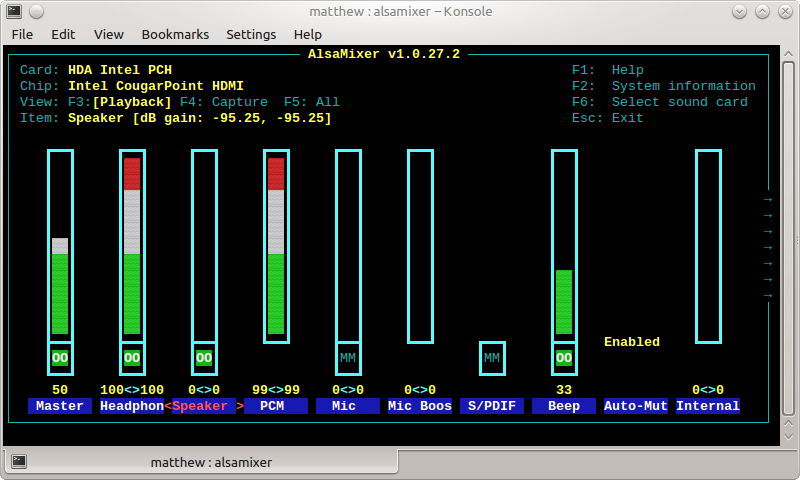800x480 pixels.
Task: Open the Bookmarks menu
Action: (175, 34)
